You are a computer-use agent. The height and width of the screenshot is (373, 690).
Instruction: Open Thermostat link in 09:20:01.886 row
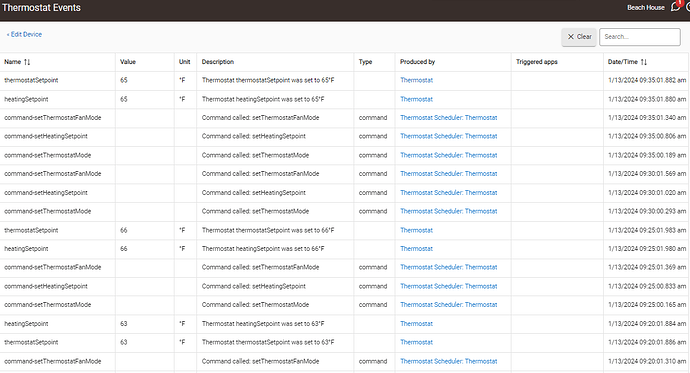(x=416, y=342)
